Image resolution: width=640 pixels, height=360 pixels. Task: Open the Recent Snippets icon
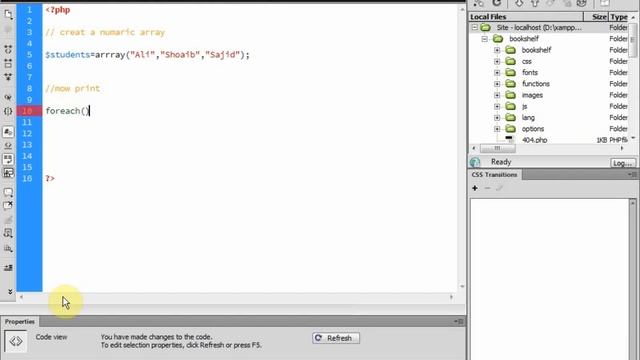[8, 233]
